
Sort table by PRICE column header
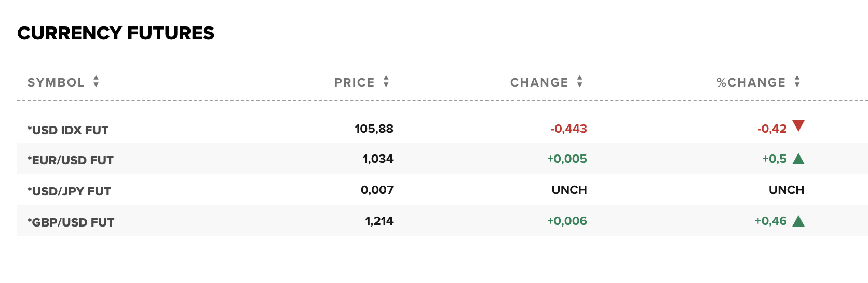pos(355,82)
